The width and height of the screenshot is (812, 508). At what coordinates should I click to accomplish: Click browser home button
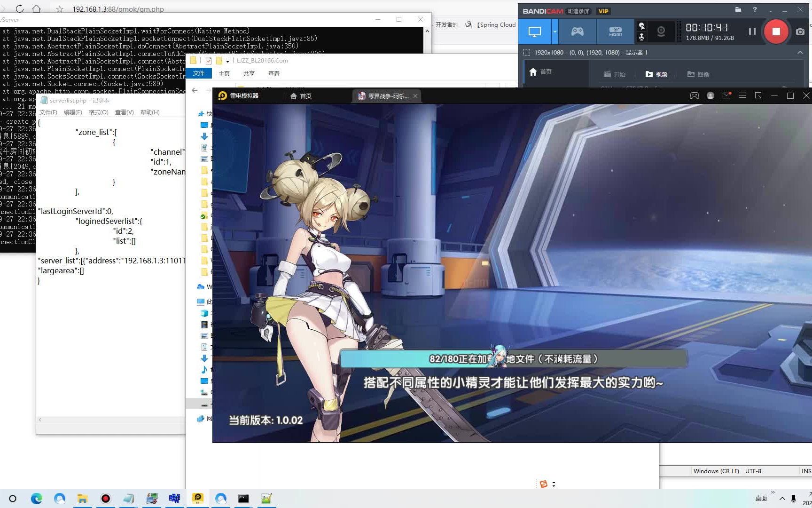pos(36,8)
